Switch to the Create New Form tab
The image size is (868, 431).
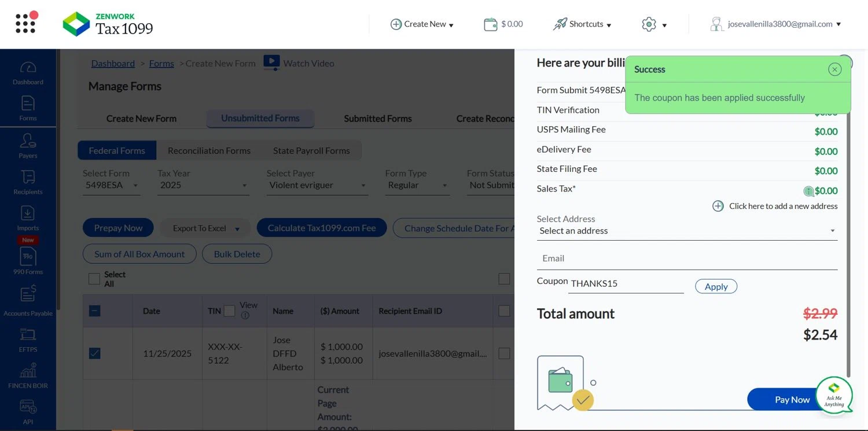pos(141,119)
